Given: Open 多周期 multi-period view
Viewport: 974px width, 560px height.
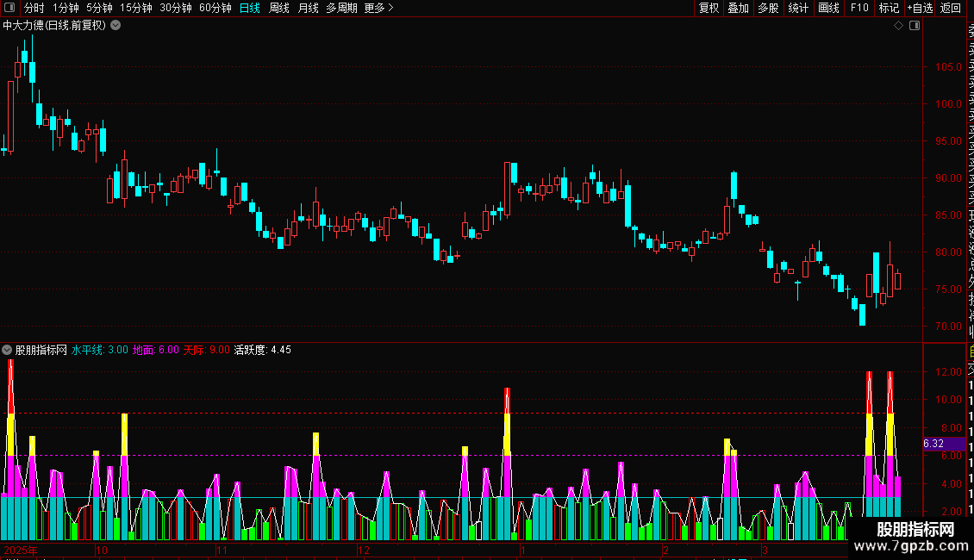Looking at the screenshot, I should 341,8.
